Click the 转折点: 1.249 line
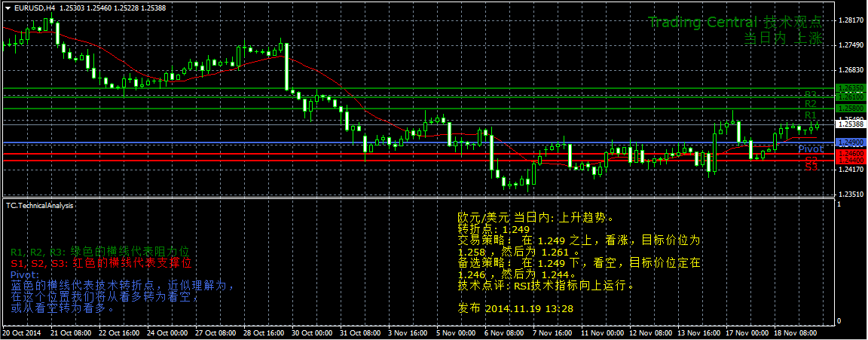 (494, 229)
